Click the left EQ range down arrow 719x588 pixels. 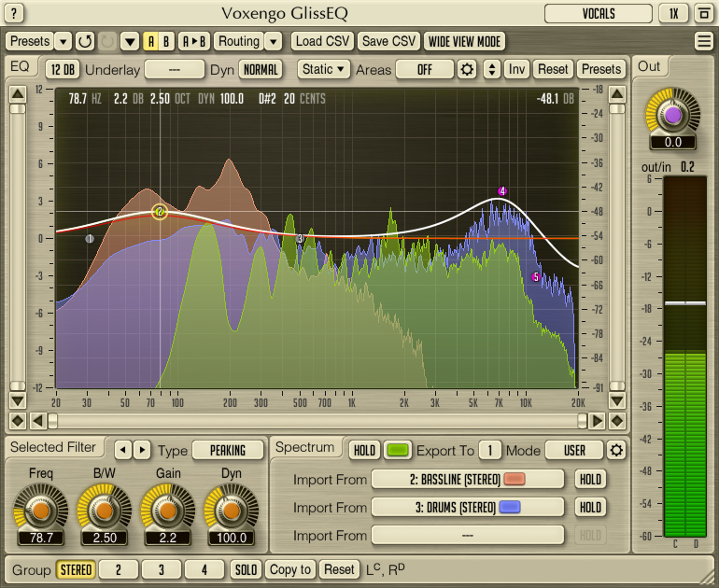tap(18, 401)
